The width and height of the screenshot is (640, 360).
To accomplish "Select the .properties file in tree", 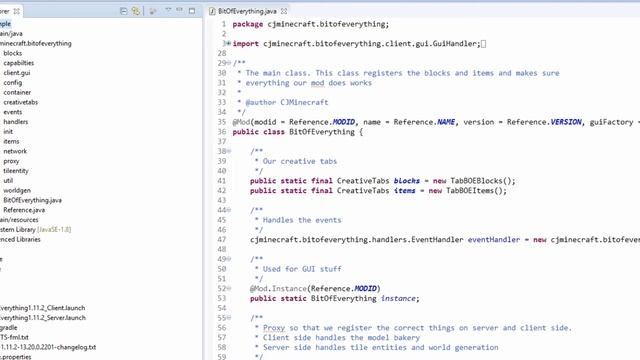I will pyautogui.click(x=16, y=356).
